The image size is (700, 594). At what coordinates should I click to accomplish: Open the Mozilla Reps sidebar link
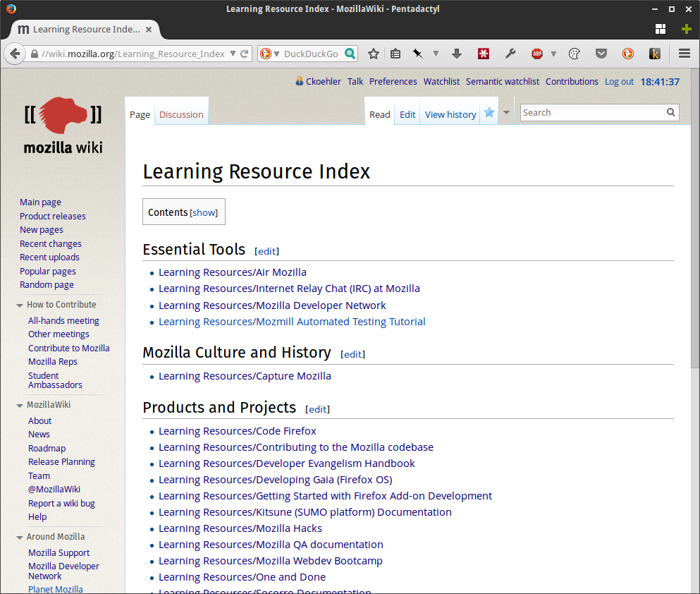coord(53,362)
